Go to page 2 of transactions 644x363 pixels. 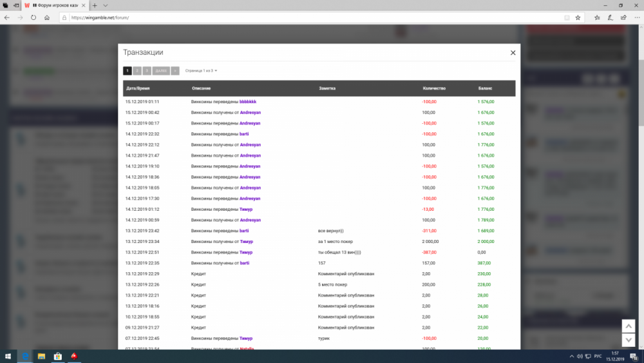click(137, 71)
